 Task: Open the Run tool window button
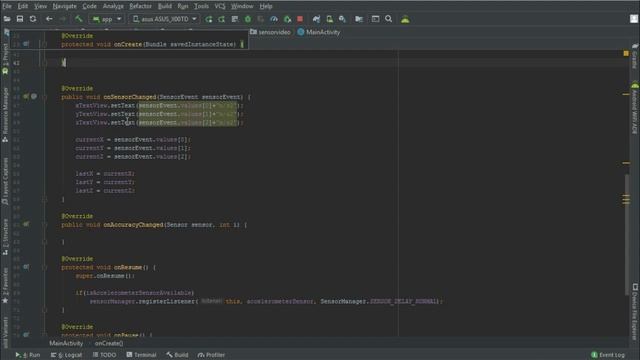pyautogui.click(x=28, y=355)
